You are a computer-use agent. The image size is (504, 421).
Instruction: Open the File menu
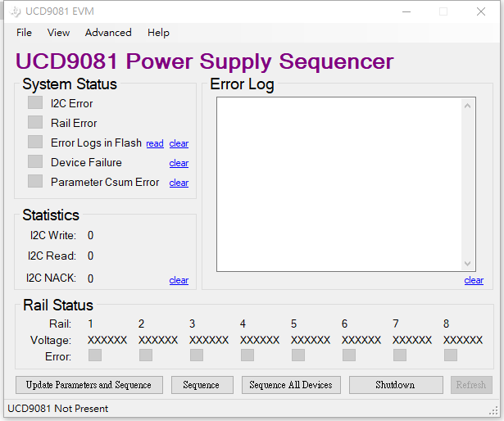point(24,33)
